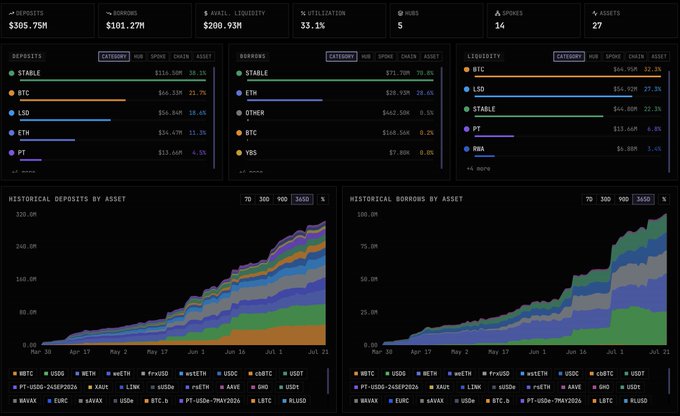This screenshot has height=416, width=680.
Task: Switch Deposits panel to SPOKE view
Action: tap(158, 56)
